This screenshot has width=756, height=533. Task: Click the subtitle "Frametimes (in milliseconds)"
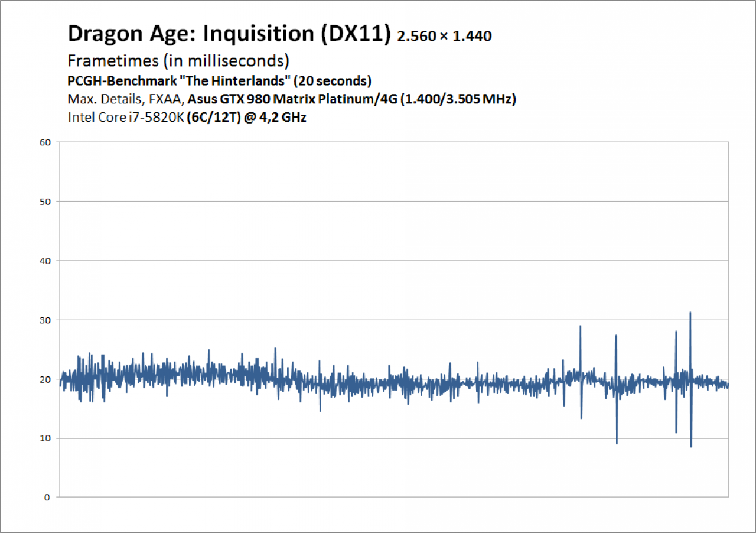(178, 61)
